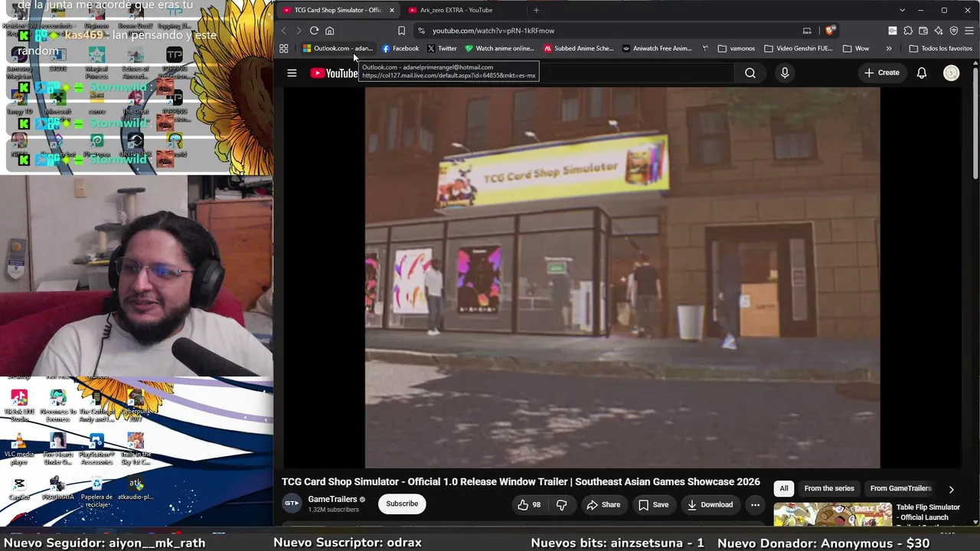Click the Download button
The width and height of the screenshot is (980, 551).
pyautogui.click(x=710, y=504)
